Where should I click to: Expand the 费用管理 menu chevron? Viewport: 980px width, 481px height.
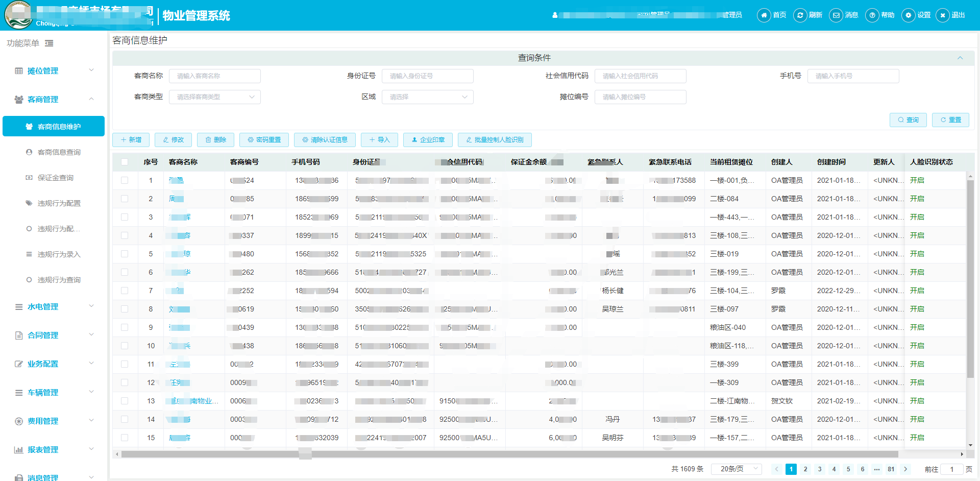pyautogui.click(x=91, y=421)
